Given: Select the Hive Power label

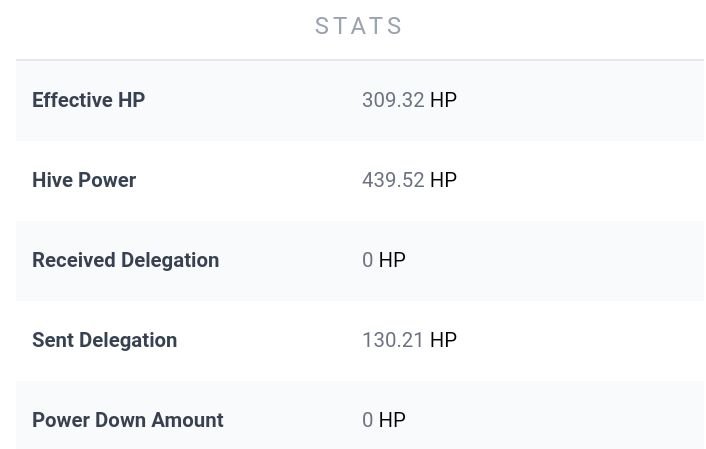Looking at the screenshot, I should click(x=84, y=180).
